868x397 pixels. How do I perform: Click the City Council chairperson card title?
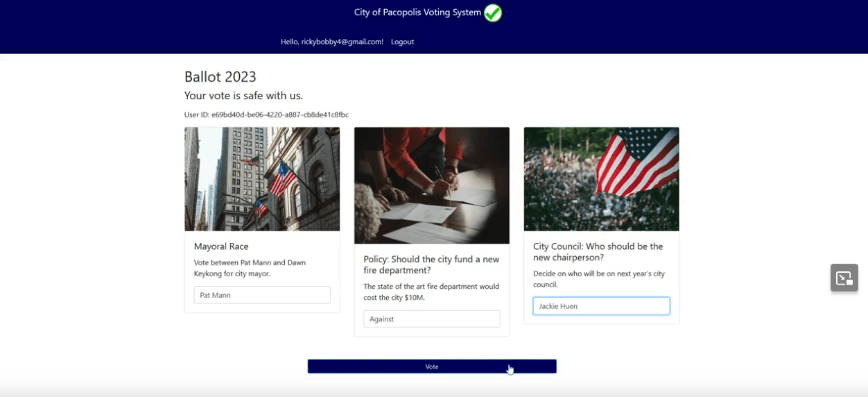(598, 251)
